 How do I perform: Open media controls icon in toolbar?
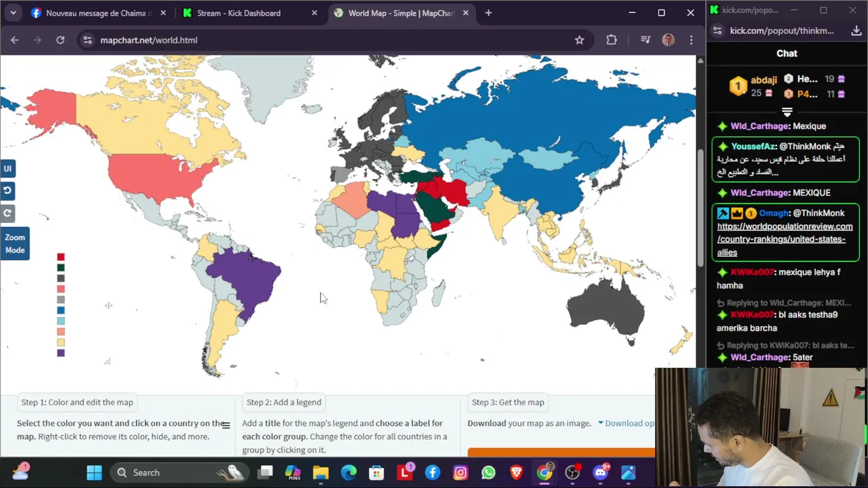point(645,40)
